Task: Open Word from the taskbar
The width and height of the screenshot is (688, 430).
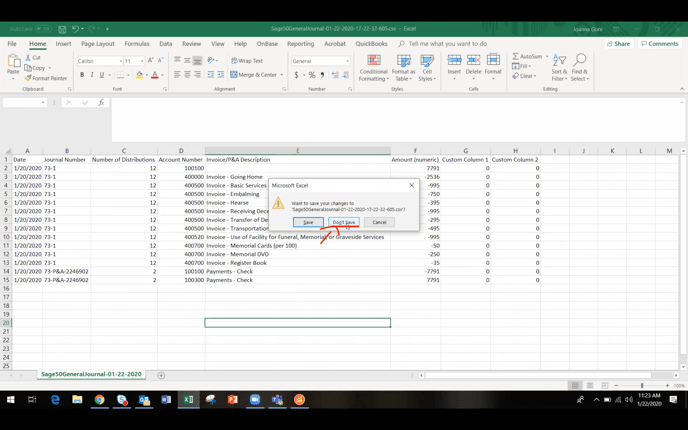Action: tap(166, 399)
